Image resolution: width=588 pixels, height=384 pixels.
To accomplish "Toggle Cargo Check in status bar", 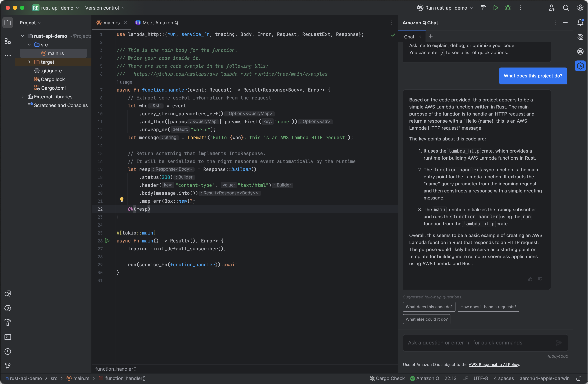I will pos(387,379).
